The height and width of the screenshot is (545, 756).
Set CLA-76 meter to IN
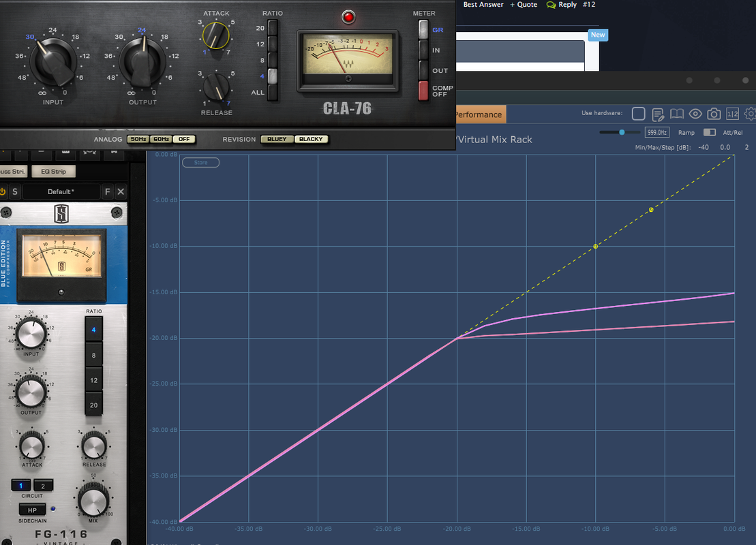click(423, 50)
